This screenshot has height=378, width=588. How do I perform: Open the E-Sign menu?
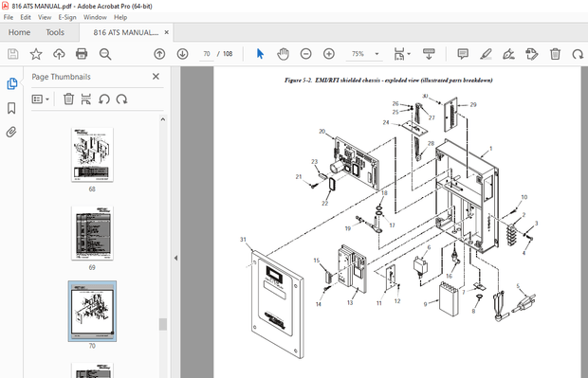click(67, 17)
